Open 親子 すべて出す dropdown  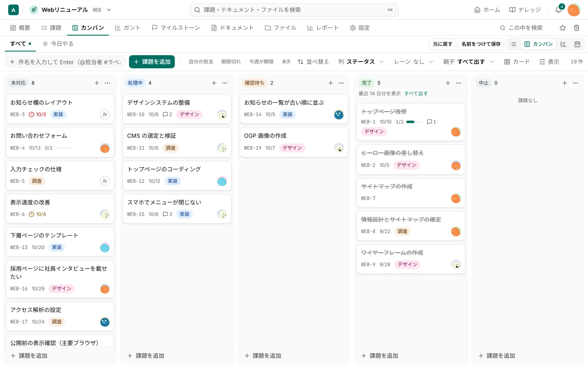point(468,62)
